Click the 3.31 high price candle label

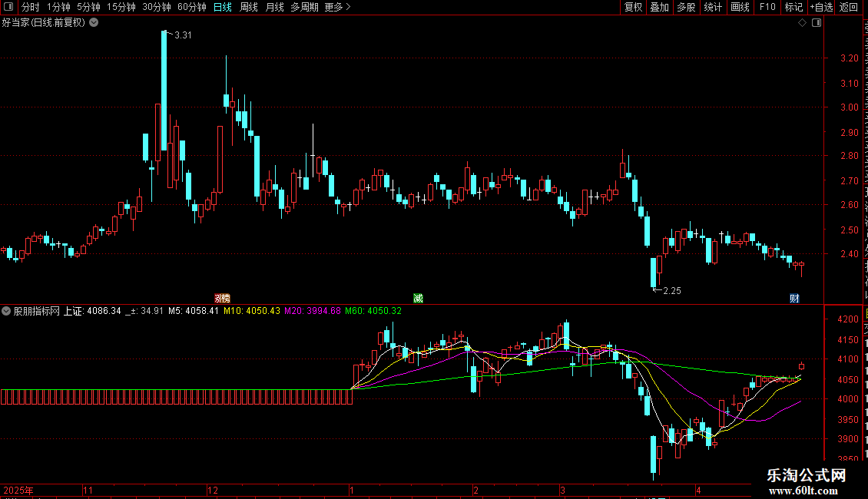tap(183, 35)
